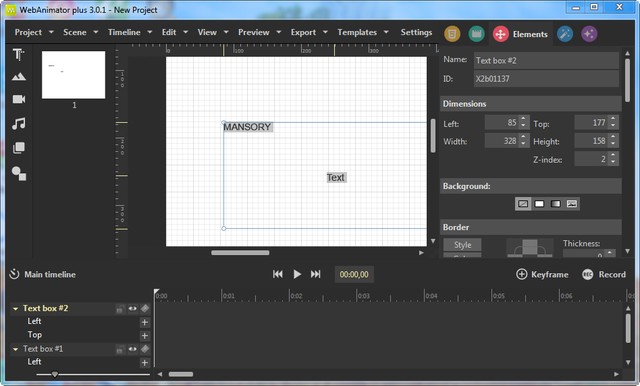The height and width of the screenshot is (386, 640).
Task: Click keyframe diamond for Text box #2
Action: 145,308
